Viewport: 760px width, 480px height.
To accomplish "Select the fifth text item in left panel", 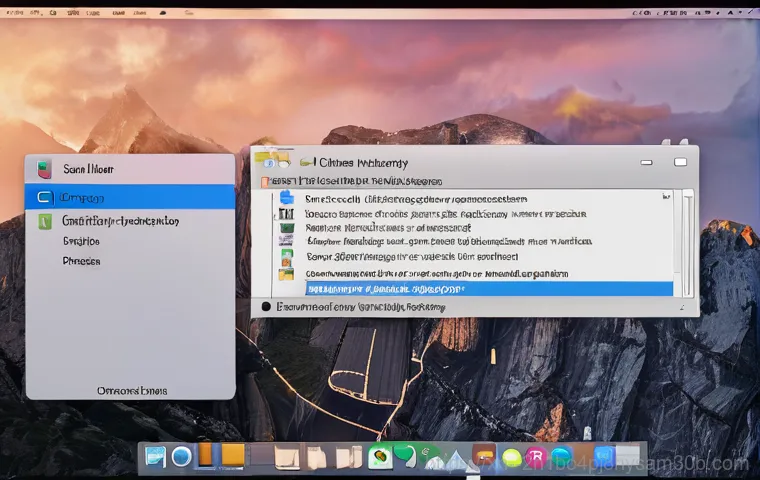I will [81, 261].
